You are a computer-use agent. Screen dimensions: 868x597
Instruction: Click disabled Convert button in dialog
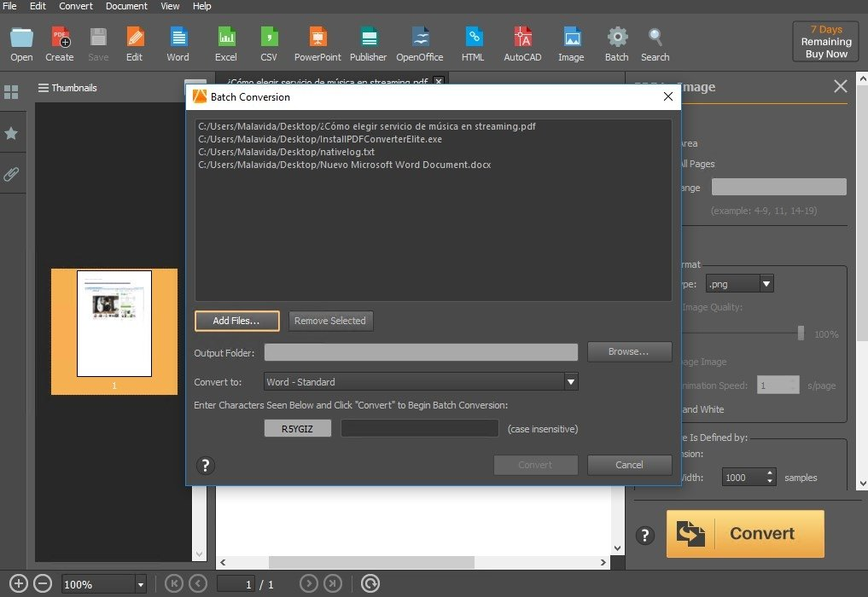(x=535, y=465)
